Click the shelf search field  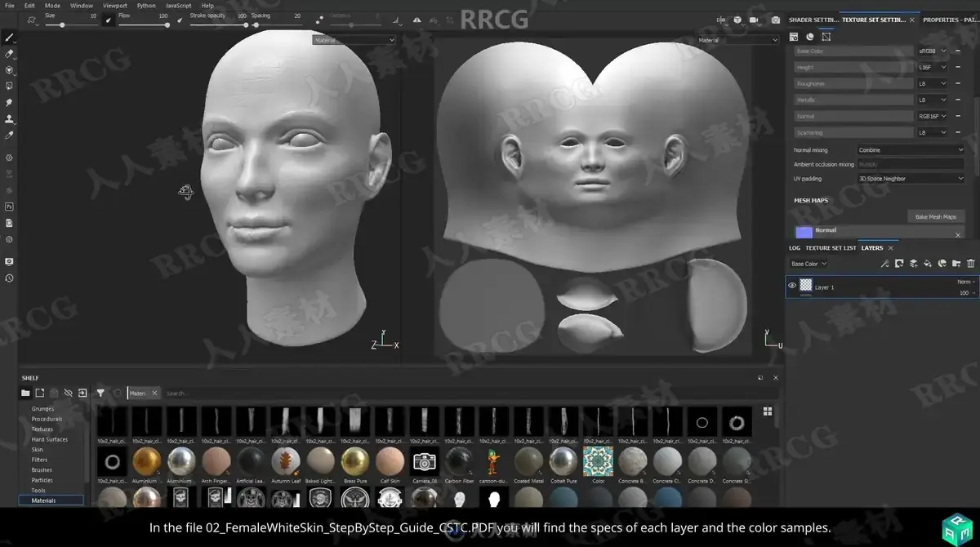(457, 394)
